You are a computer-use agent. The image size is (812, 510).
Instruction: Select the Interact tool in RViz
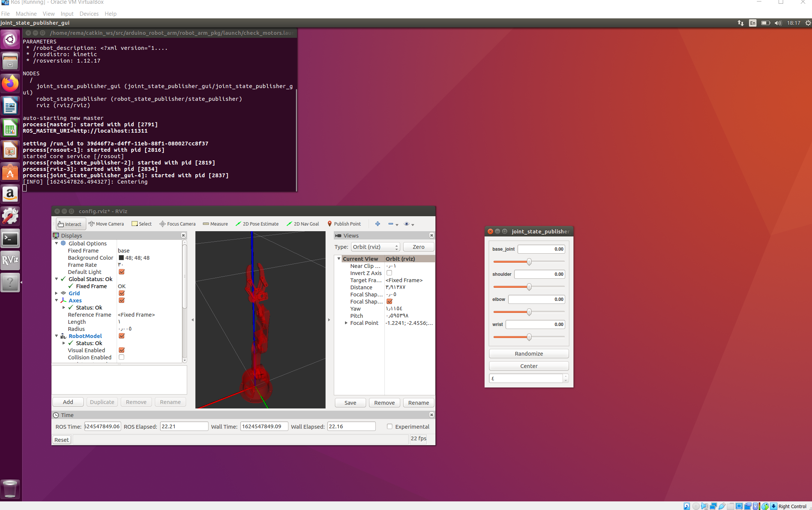click(70, 224)
